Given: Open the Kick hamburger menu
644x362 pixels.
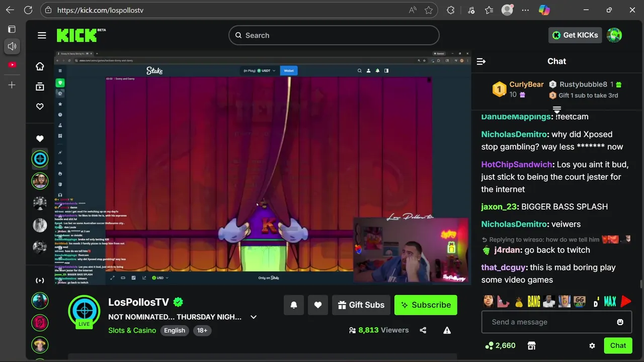Looking at the screenshot, I should 42,35.
